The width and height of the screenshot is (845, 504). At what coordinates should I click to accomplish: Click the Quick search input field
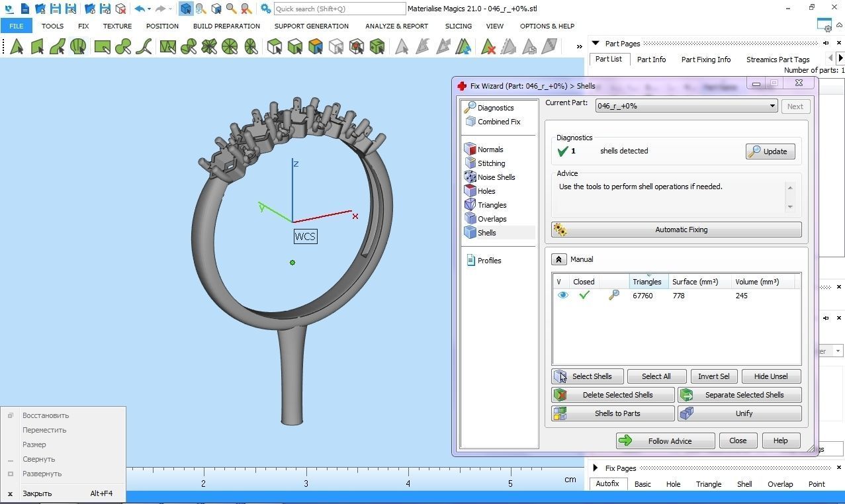339,9
